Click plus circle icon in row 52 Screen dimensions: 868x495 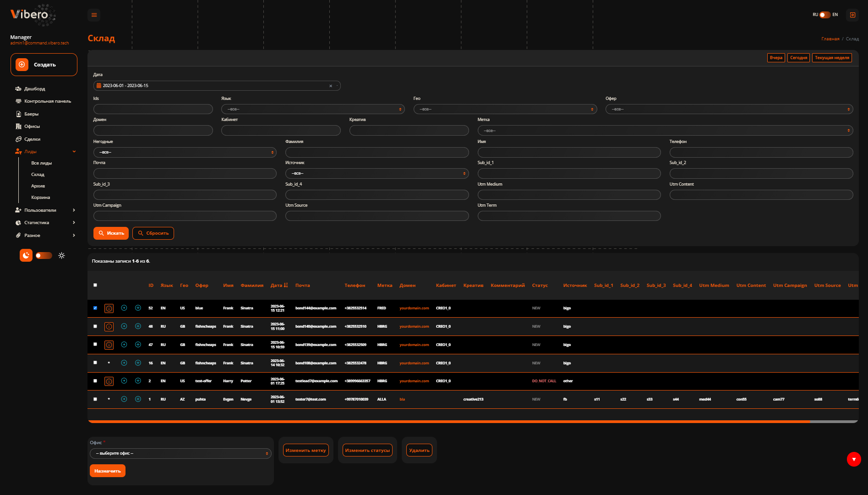click(138, 308)
